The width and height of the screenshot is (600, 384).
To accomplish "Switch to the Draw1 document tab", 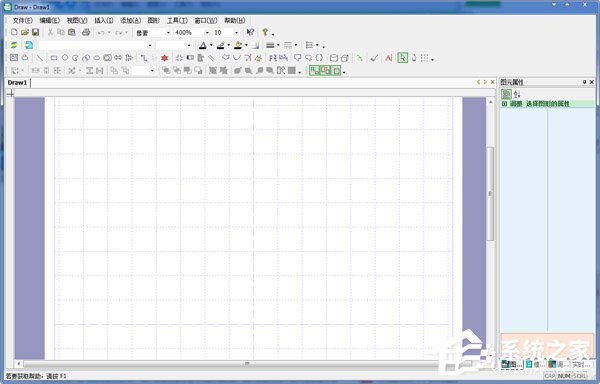I will tap(17, 82).
